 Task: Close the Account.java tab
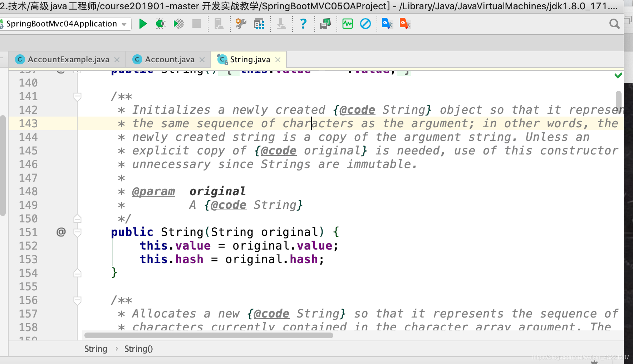tap(202, 60)
